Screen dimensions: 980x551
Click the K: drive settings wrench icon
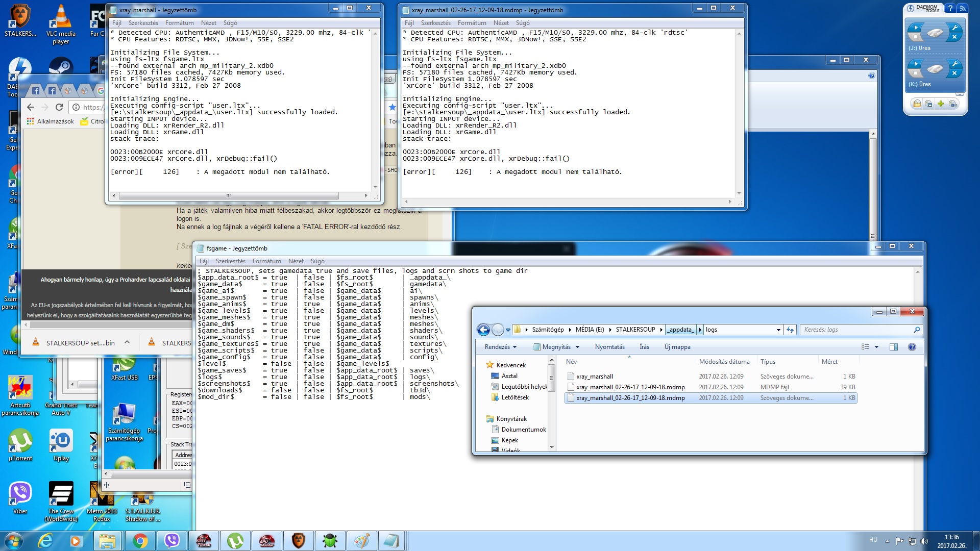click(954, 64)
